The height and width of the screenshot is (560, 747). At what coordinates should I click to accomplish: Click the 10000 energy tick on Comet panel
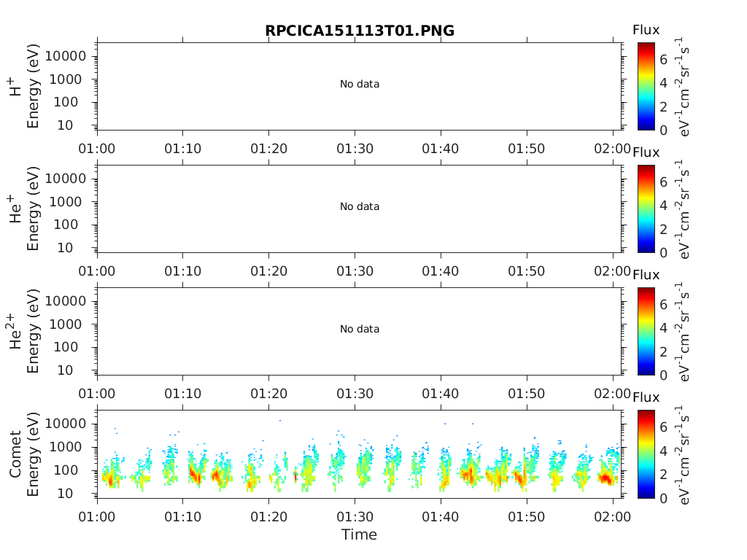click(x=66, y=424)
